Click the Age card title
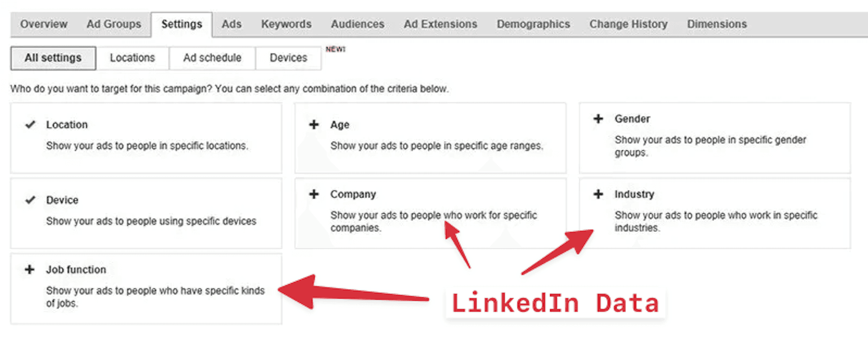This screenshot has width=868, height=337. click(340, 125)
